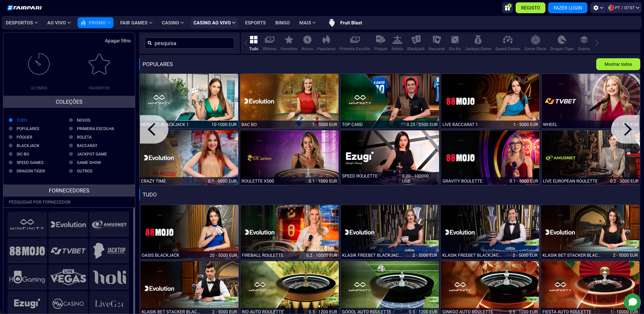Switch to the ESPORTS section
The height and width of the screenshot is (314, 644).
coord(255,23)
